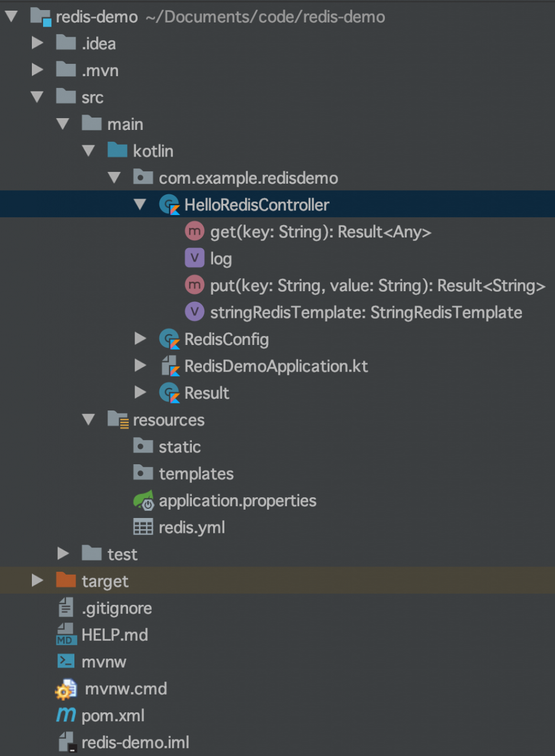Click the main folder icon
The image size is (555, 756).
tap(92, 123)
